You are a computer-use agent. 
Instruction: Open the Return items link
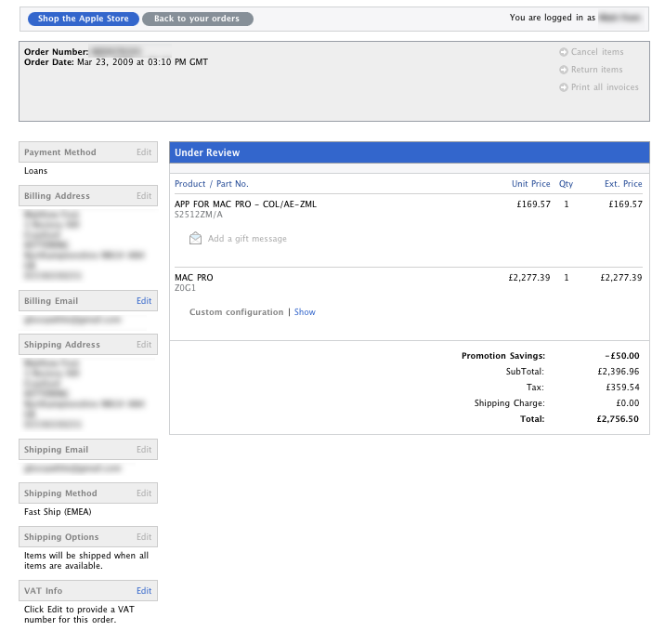pyautogui.click(x=596, y=70)
